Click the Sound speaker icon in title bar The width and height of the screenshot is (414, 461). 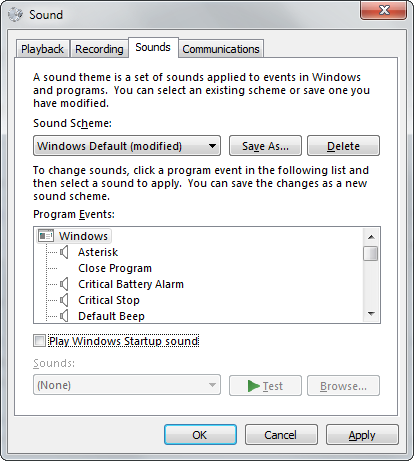(15, 14)
